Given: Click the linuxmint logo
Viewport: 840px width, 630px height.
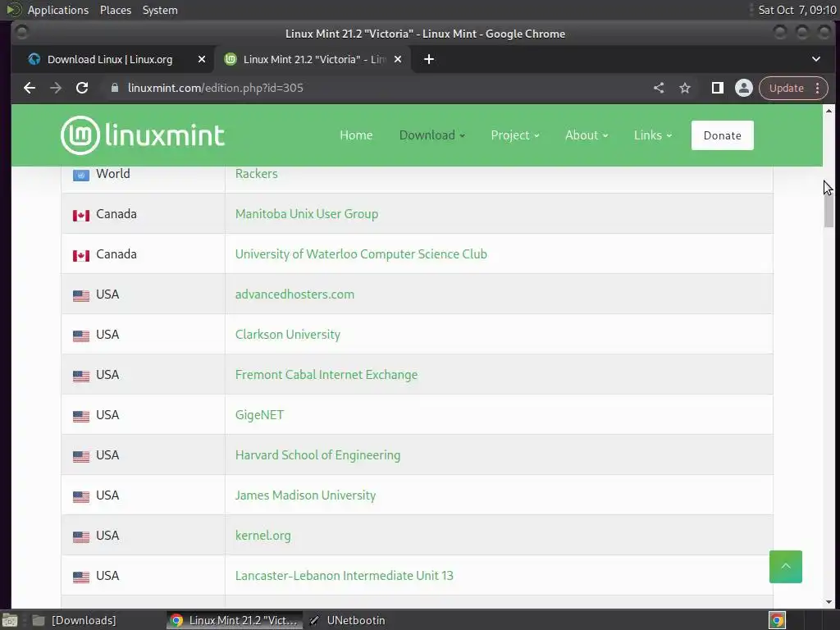Looking at the screenshot, I should tap(143, 135).
